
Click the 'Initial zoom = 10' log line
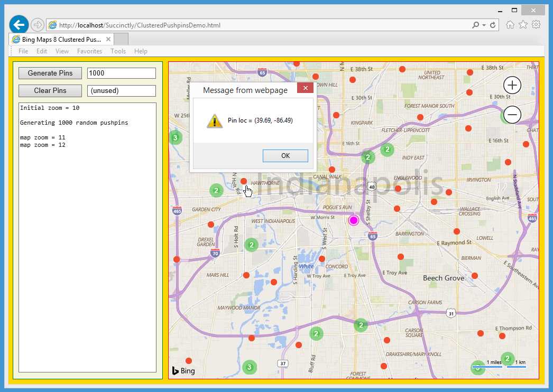coord(50,108)
